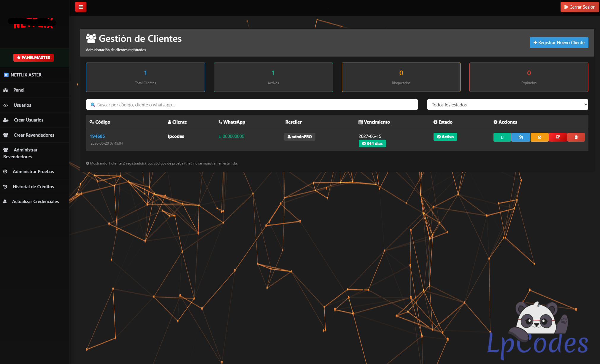Click the Acciones column header
The image size is (600, 364).
click(505, 122)
